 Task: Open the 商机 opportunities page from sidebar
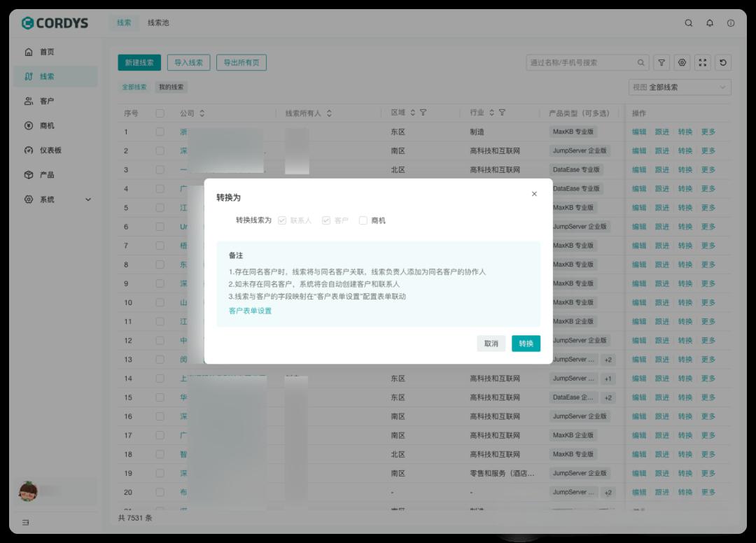46,125
